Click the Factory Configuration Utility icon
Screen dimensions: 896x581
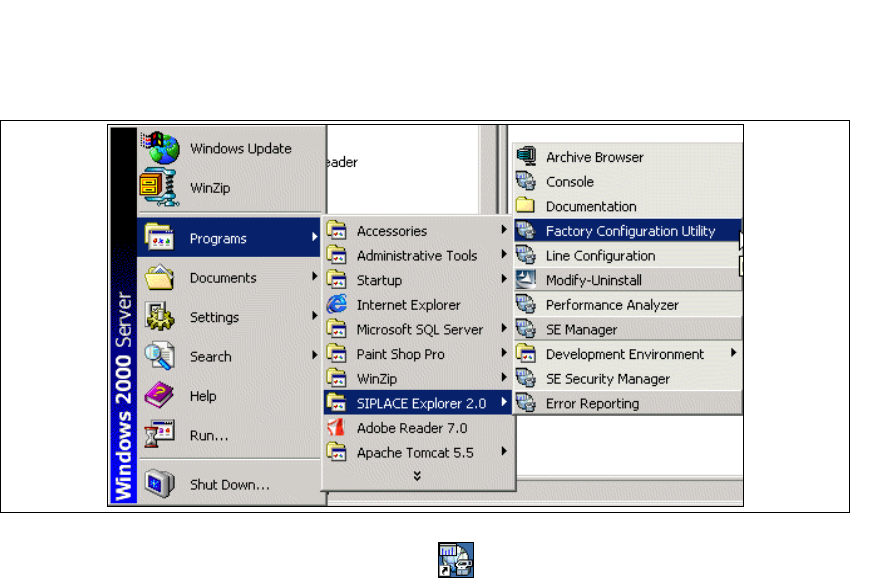tap(526, 230)
